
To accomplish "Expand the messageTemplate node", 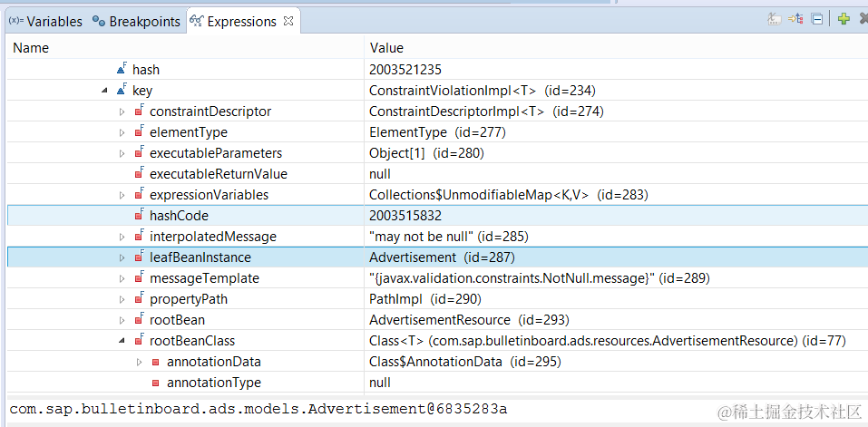I will coord(122,278).
